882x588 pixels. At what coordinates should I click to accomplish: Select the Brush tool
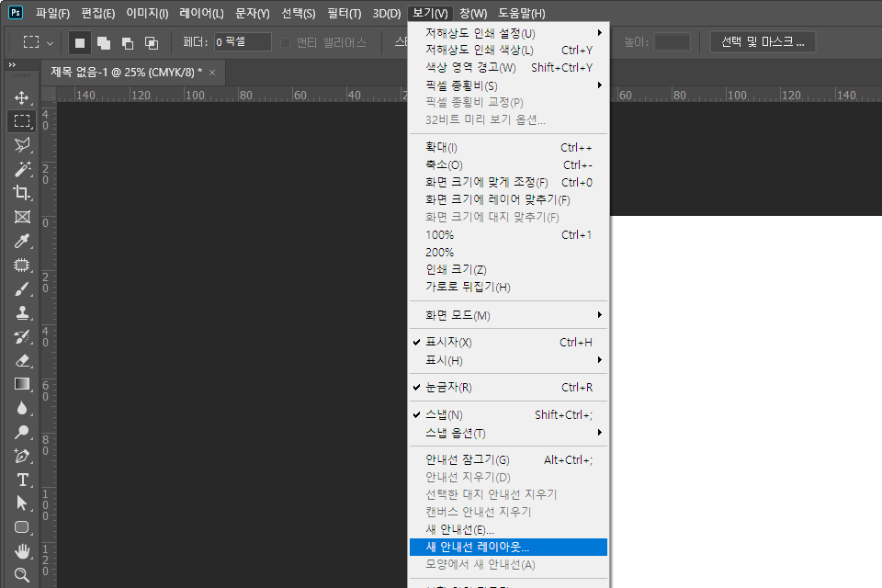[22, 288]
